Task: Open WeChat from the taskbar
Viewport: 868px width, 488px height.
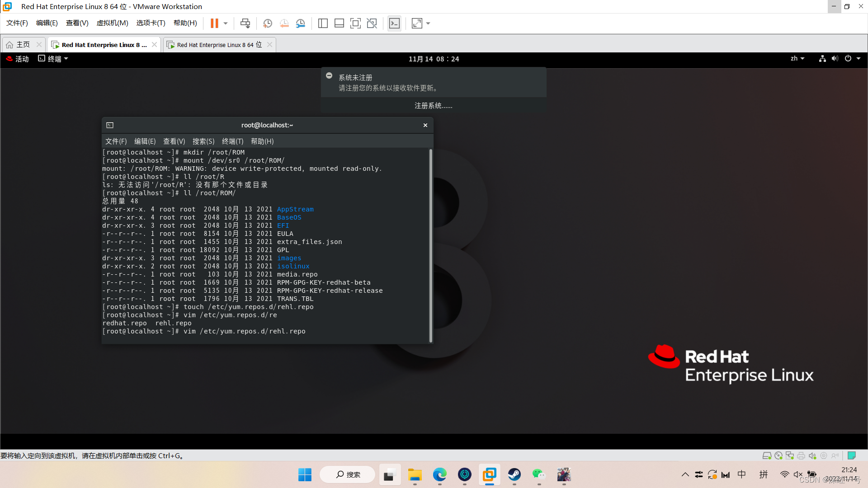Action: [539, 474]
